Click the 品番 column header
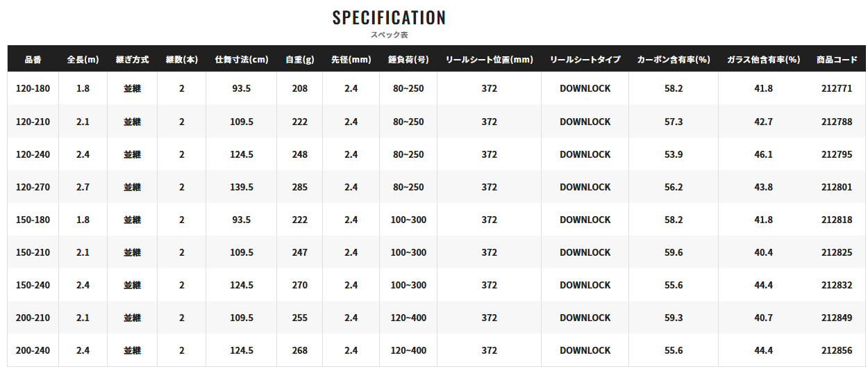This screenshot has height=376, width=868. click(33, 60)
